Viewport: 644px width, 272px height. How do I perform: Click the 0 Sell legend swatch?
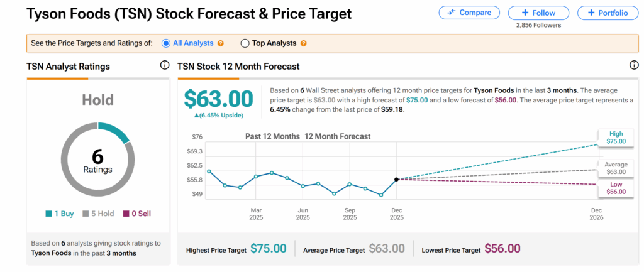[126, 214]
